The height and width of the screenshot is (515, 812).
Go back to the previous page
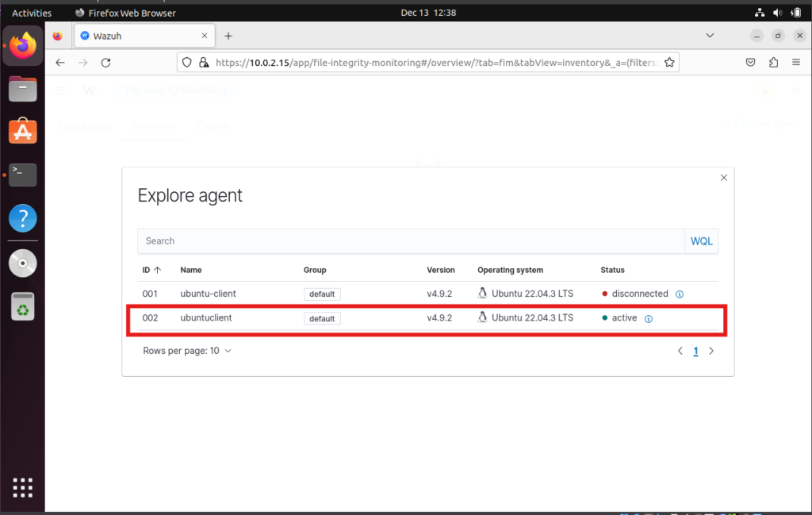tap(60, 63)
